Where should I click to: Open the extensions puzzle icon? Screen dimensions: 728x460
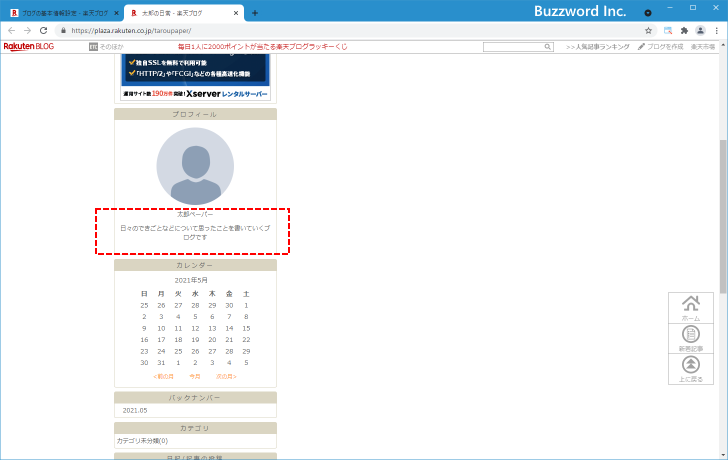684,31
